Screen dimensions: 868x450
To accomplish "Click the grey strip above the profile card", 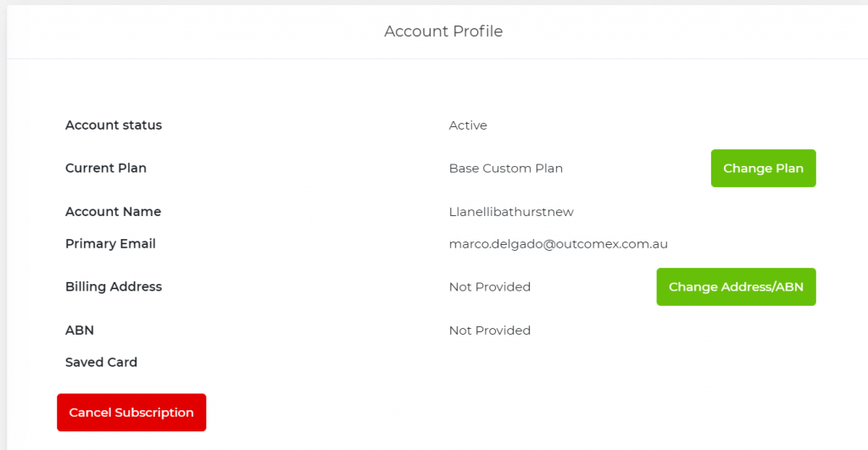I will point(434,2).
